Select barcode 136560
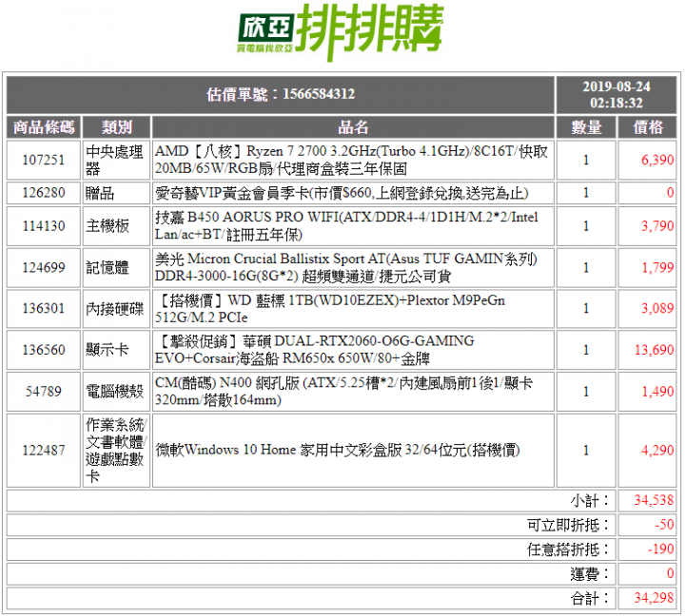Viewport: 685px width, 616px height. [x=44, y=350]
